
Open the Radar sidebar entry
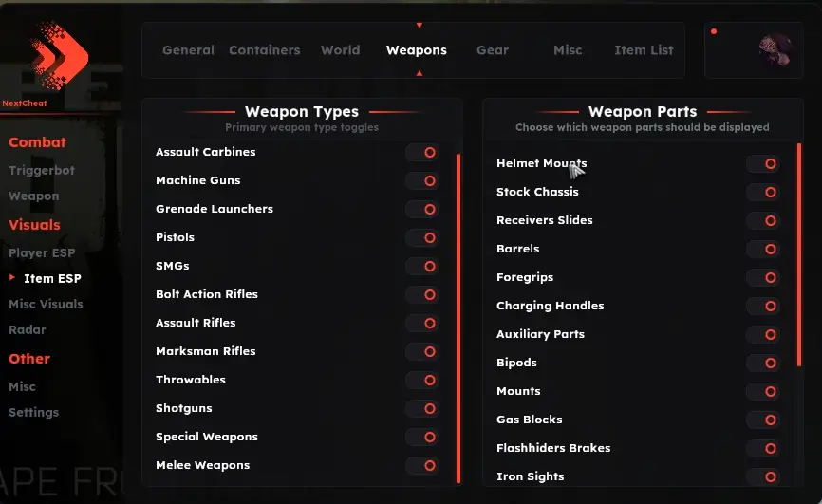28,330
